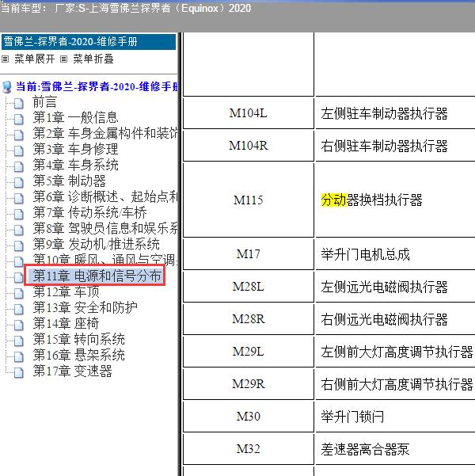The height and width of the screenshot is (476, 475).
Task: Expand all menus via 菜单展开
Action: [x=35, y=59]
